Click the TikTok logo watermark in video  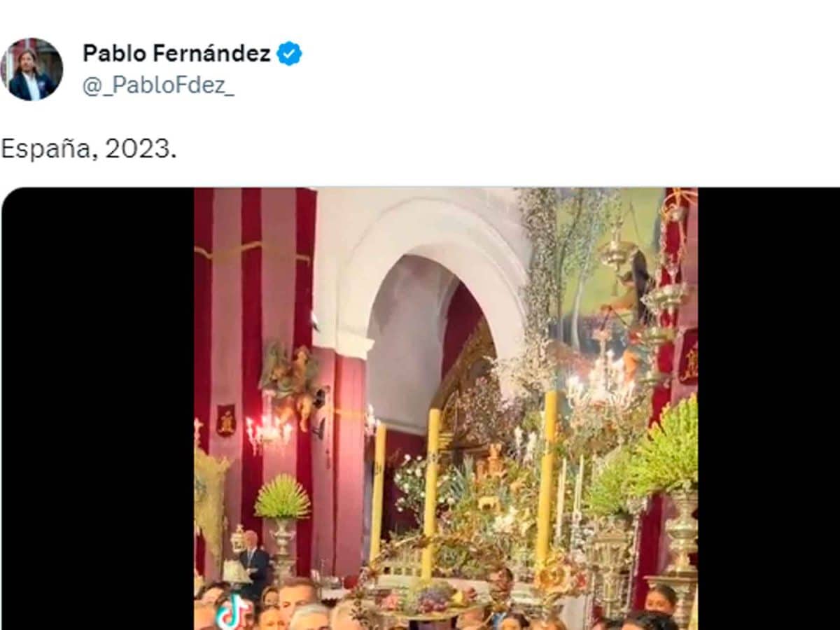[232, 612]
